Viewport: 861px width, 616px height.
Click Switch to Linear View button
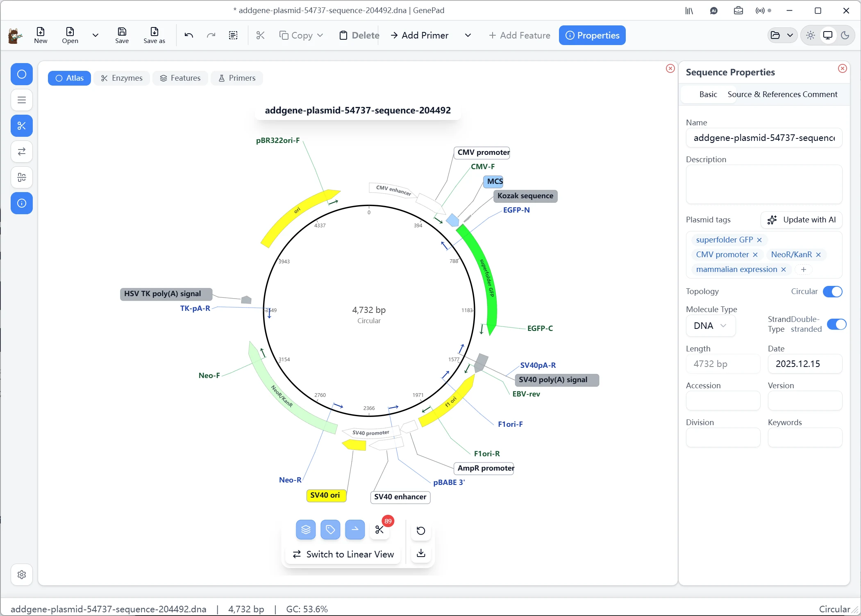pos(343,555)
